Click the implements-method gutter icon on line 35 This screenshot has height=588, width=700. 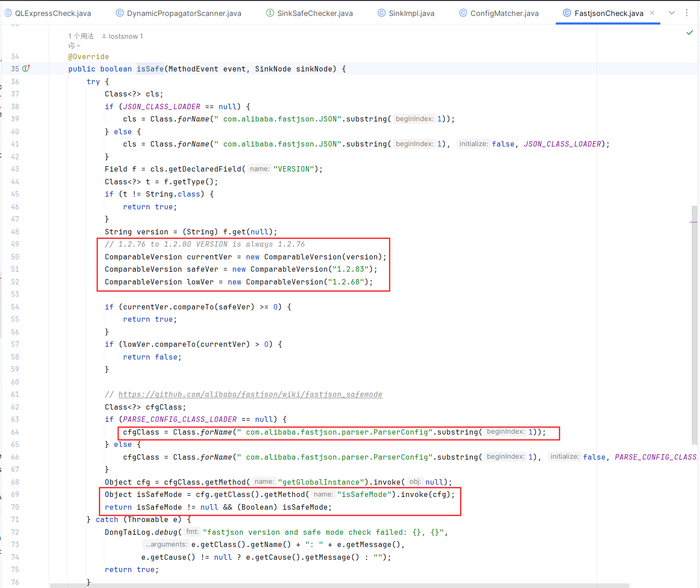(26, 68)
